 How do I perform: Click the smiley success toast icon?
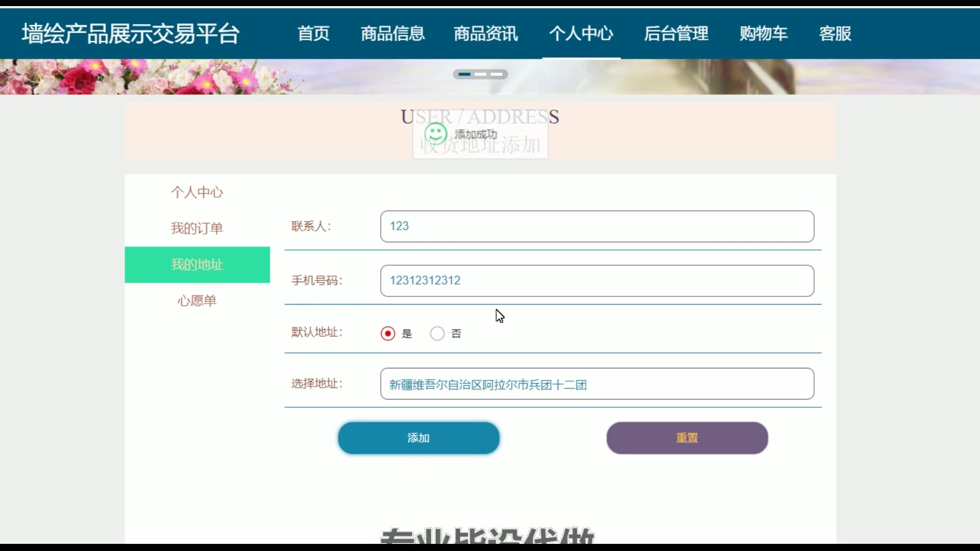tap(436, 134)
